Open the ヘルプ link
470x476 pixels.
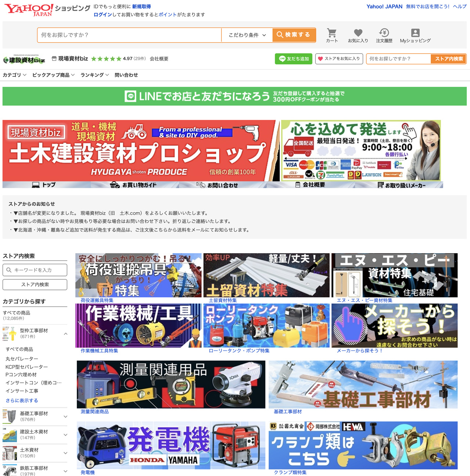460,7
